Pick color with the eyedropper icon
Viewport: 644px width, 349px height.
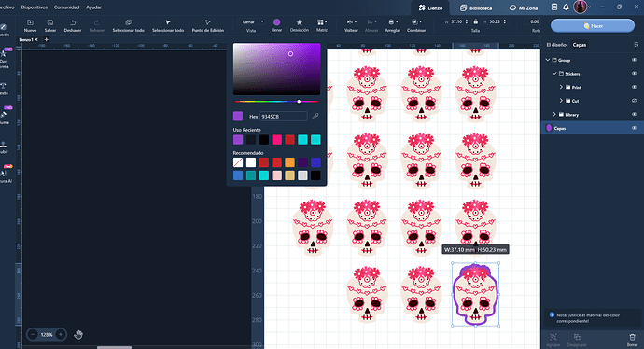click(315, 117)
